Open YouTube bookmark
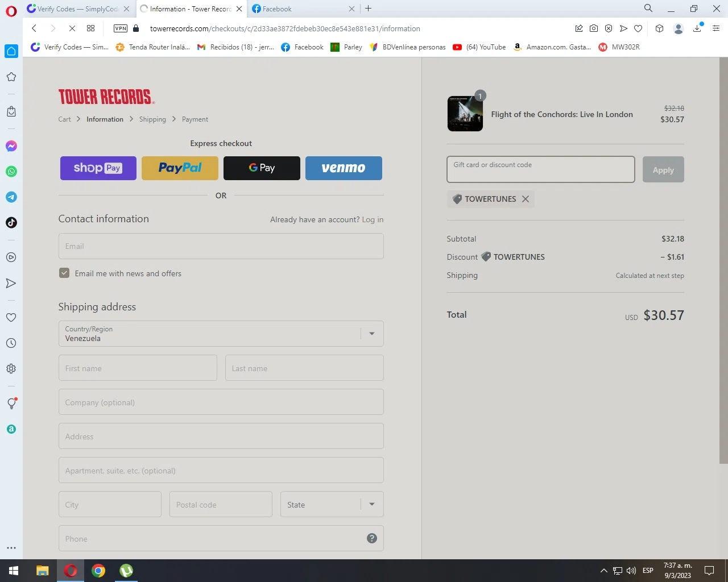The height and width of the screenshot is (582, 728). (x=479, y=47)
